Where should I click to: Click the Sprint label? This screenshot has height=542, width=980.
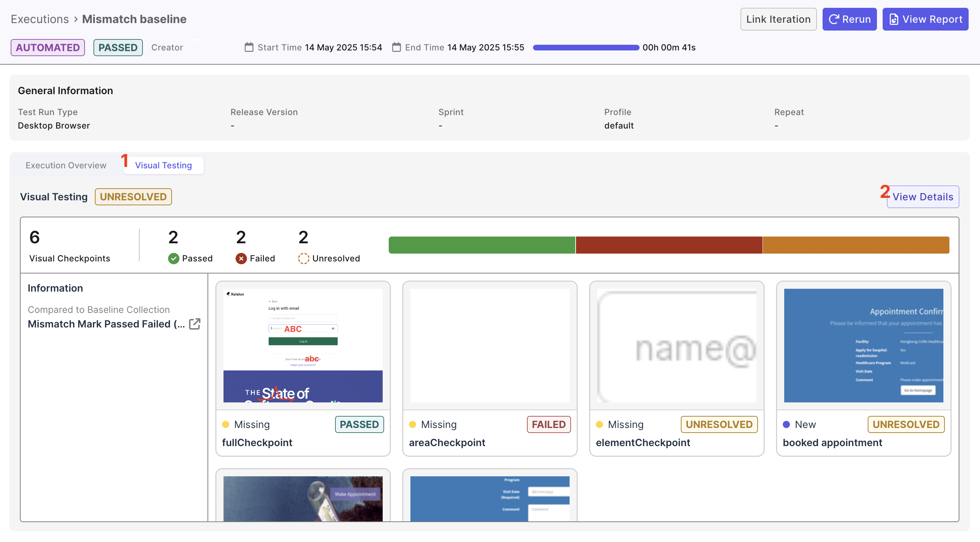point(451,112)
